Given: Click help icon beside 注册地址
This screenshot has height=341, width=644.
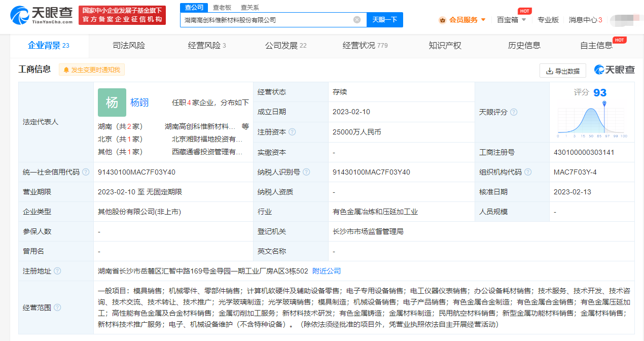Looking at the screenshot, I should (57, 271).
